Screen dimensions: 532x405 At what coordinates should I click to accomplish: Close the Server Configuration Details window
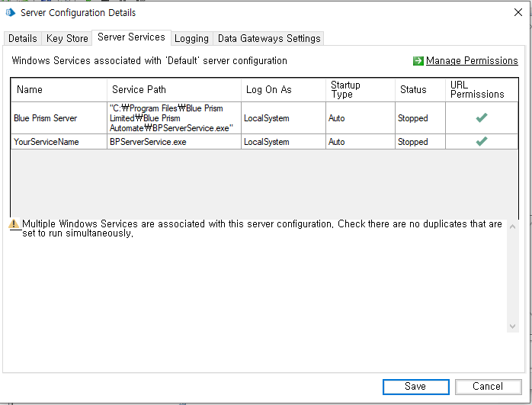coord(518,12)
